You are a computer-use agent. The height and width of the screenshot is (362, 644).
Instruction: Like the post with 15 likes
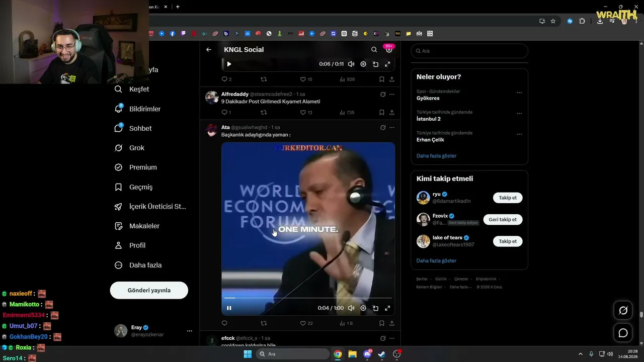306,79
